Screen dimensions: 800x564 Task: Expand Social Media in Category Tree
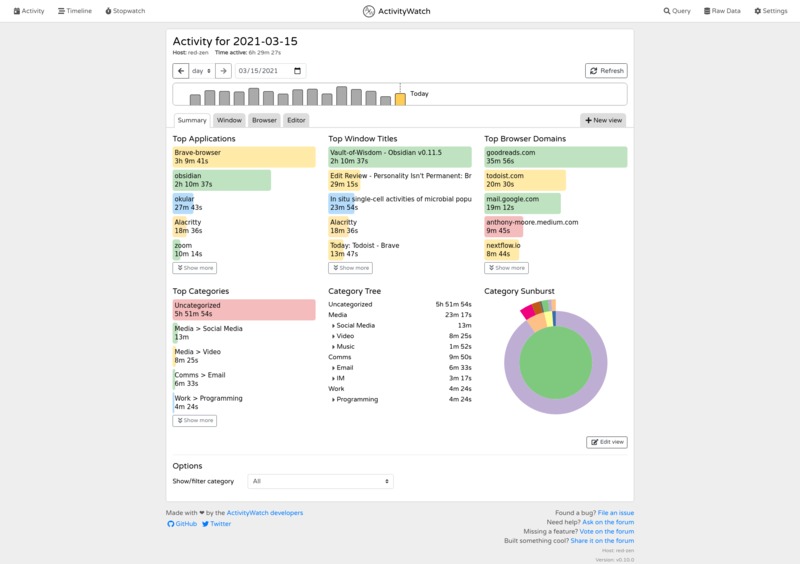353,326
